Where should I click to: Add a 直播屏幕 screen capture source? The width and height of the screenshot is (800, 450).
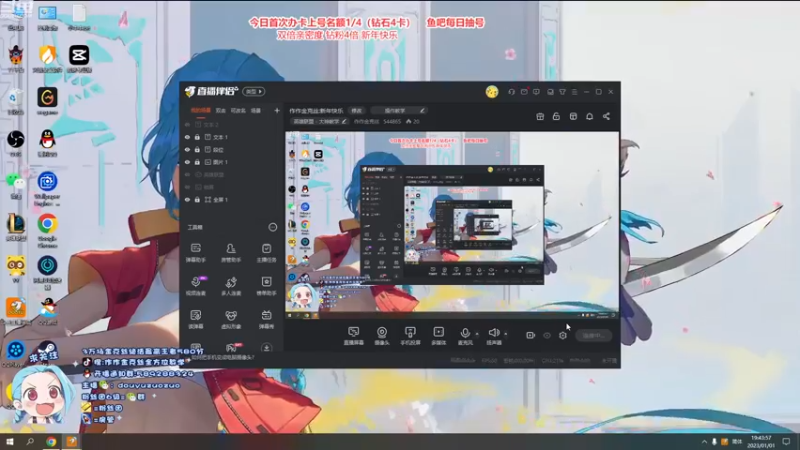354,336
